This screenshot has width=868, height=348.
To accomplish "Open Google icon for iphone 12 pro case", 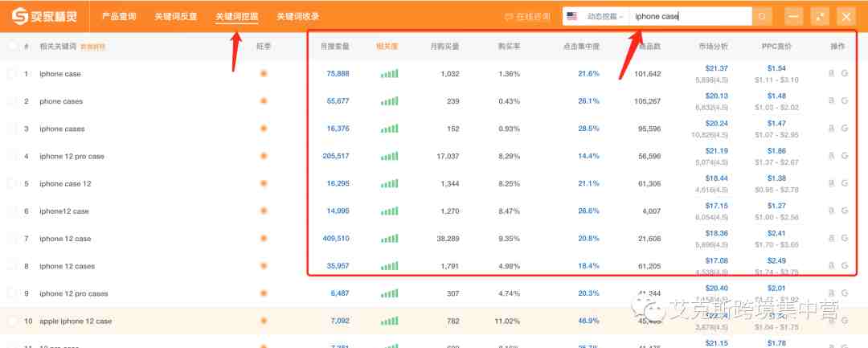I will [x=844, y=156].
